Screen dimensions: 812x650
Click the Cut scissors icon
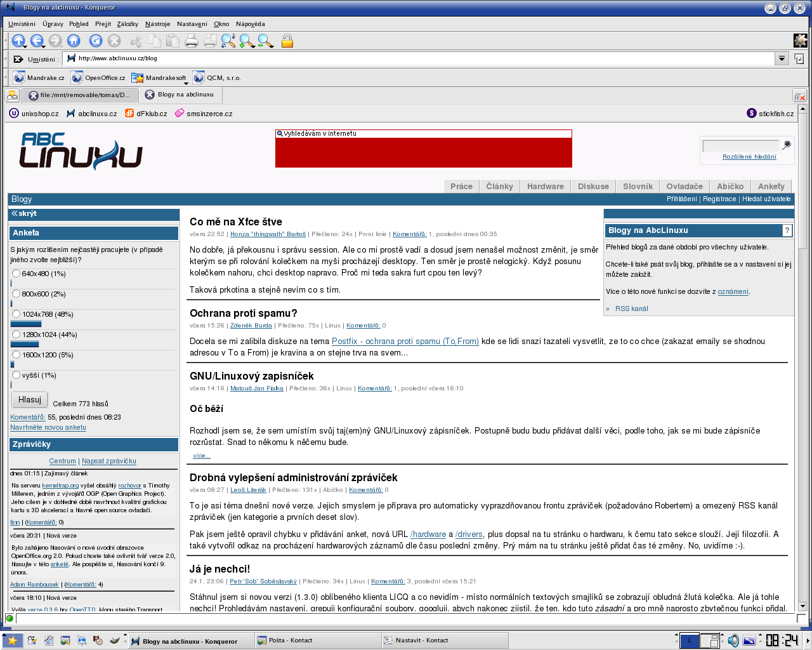(x=136, y=41)
